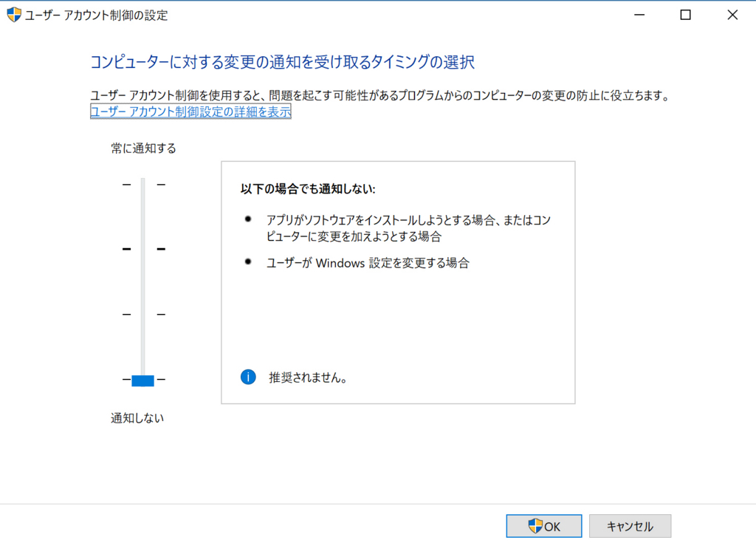
Task: Click the 常に通知する label above the slider
Action: click(x=143, y=148)
